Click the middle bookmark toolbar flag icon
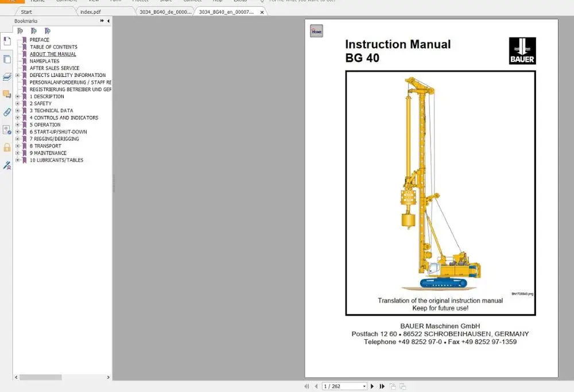The width and height of the screenshot is (574, 392). [34, 31]
